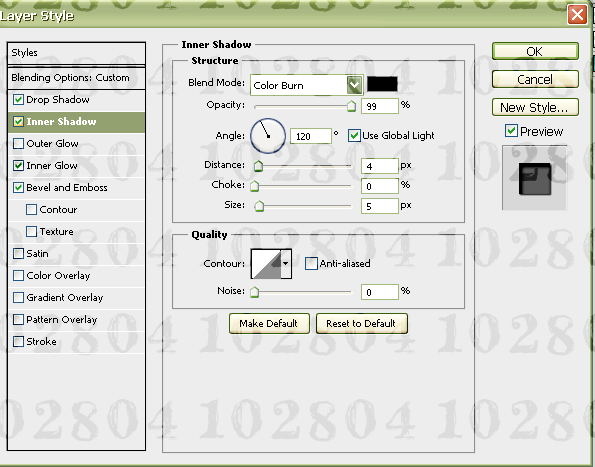Click the style preview thumbnail
595x467 pixels.
534,178
